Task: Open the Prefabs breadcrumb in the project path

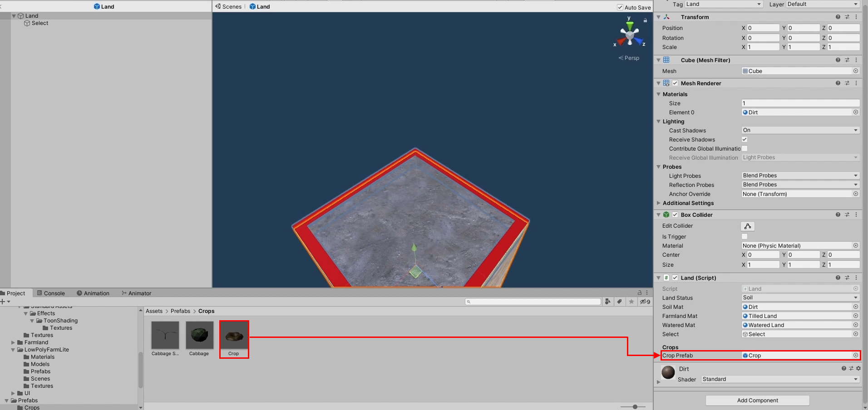Action: click(x=180, y=311)
